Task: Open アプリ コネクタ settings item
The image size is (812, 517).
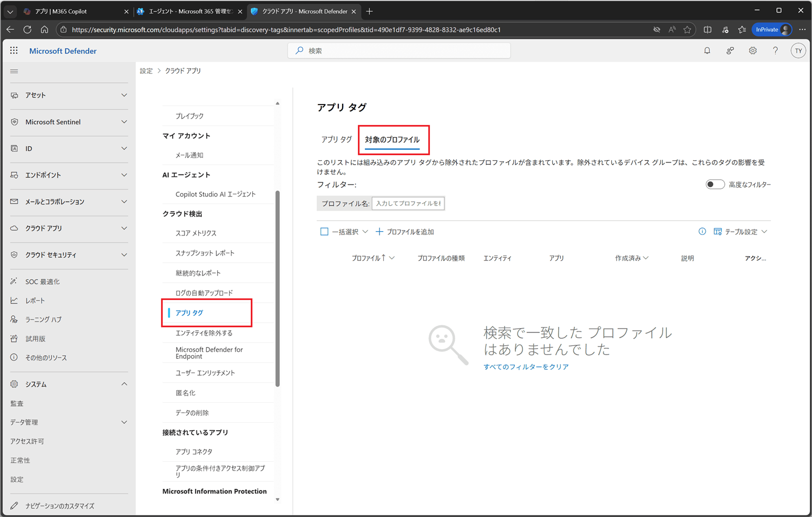Action: pos(194,451)
